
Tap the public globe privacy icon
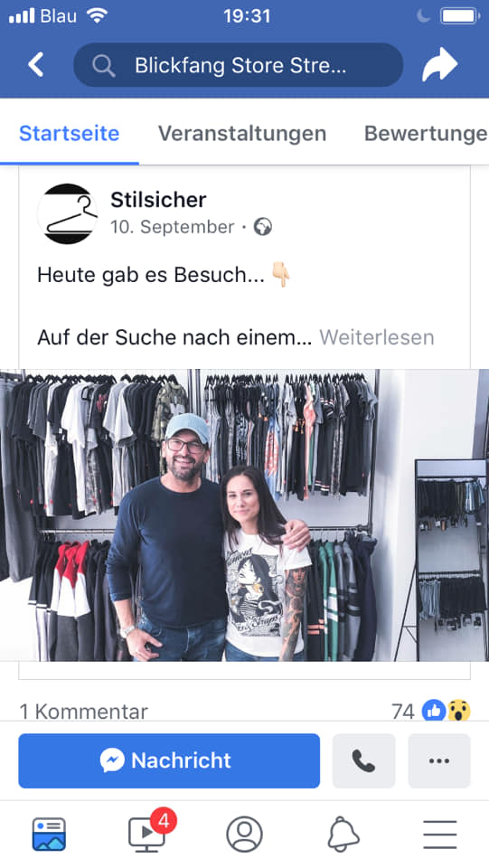point(263,227)
